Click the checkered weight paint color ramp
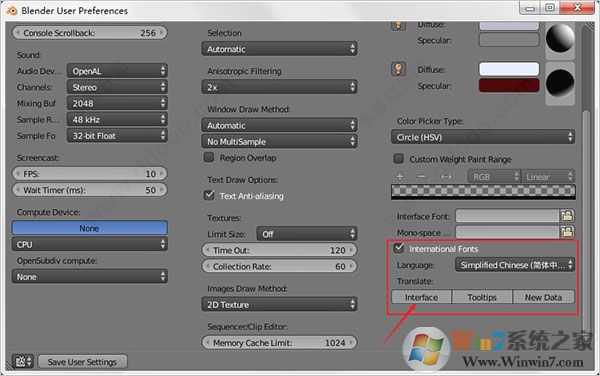The height and width of the screenshot is (376, 600). pos(483,192)
